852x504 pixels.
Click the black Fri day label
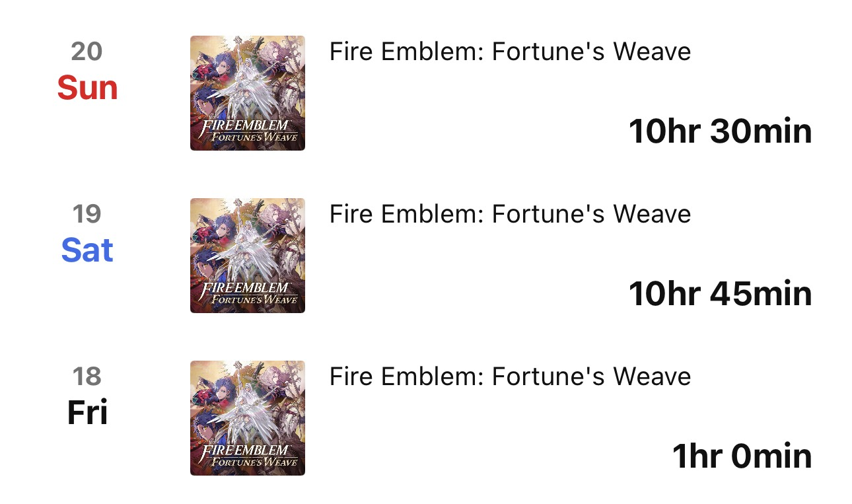point(87,413)
